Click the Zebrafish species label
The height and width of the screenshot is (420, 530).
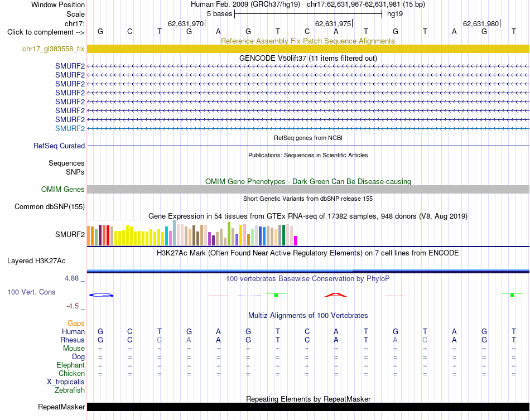click(x=70, y=390)
